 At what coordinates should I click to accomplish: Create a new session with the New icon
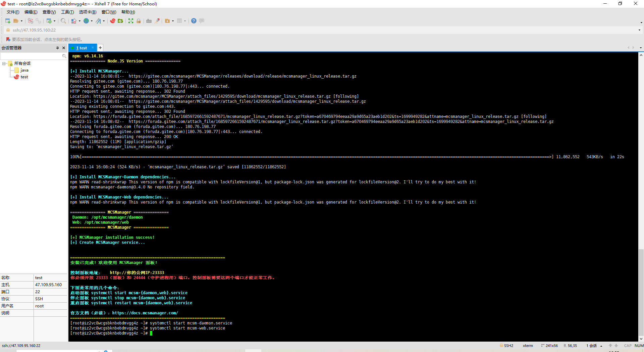point(7,21)
